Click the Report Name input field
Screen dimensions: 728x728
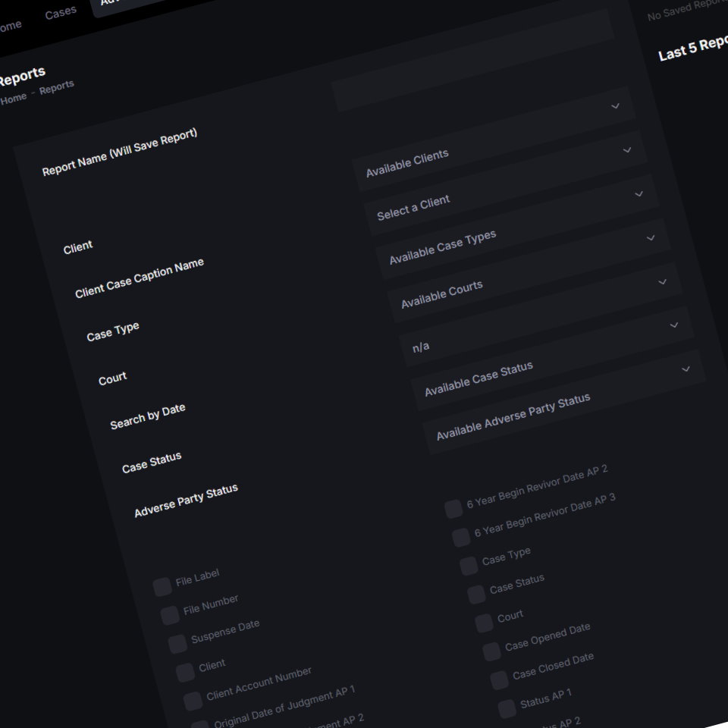pyautogui.click(x=472, y=61)
